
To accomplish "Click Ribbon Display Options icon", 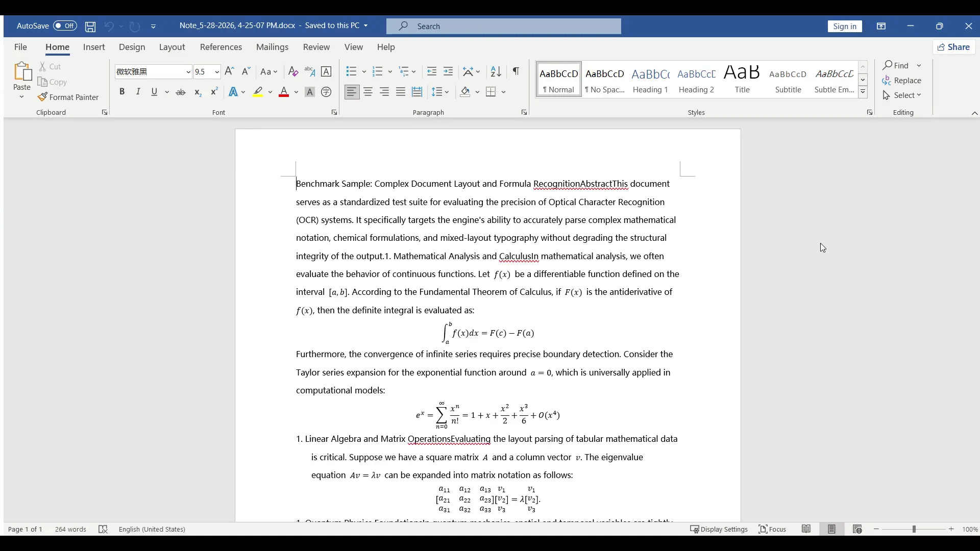I will pos(881,27).
